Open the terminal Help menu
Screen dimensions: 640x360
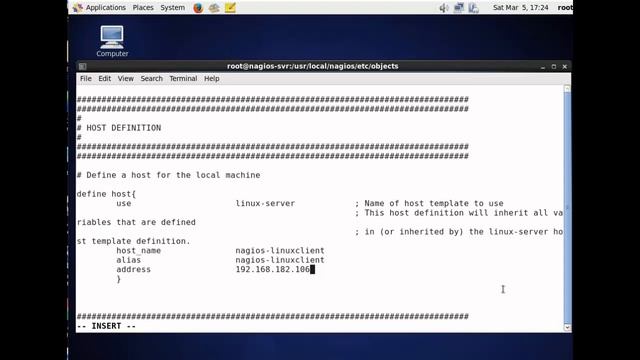pos(212,78)
